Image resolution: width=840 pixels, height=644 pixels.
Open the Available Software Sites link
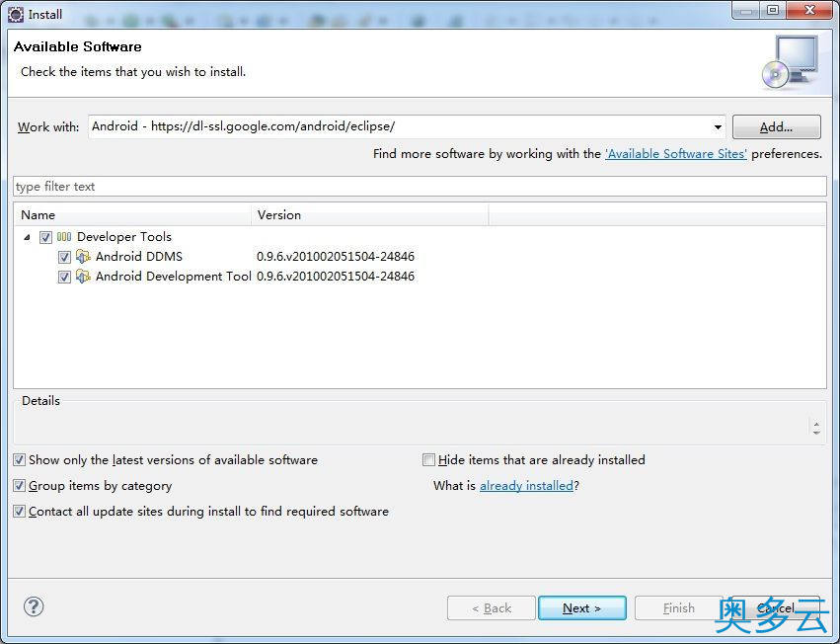coord(676,154)
